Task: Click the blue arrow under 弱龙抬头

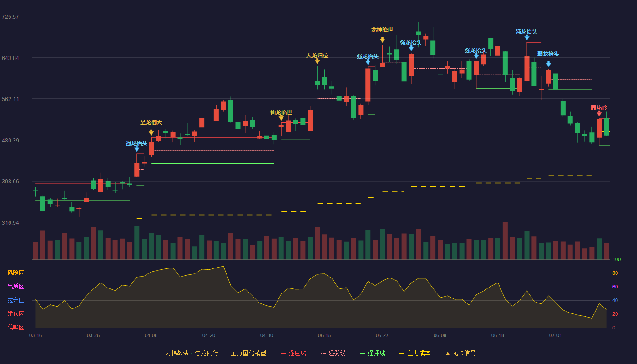Action: (548, 64)
